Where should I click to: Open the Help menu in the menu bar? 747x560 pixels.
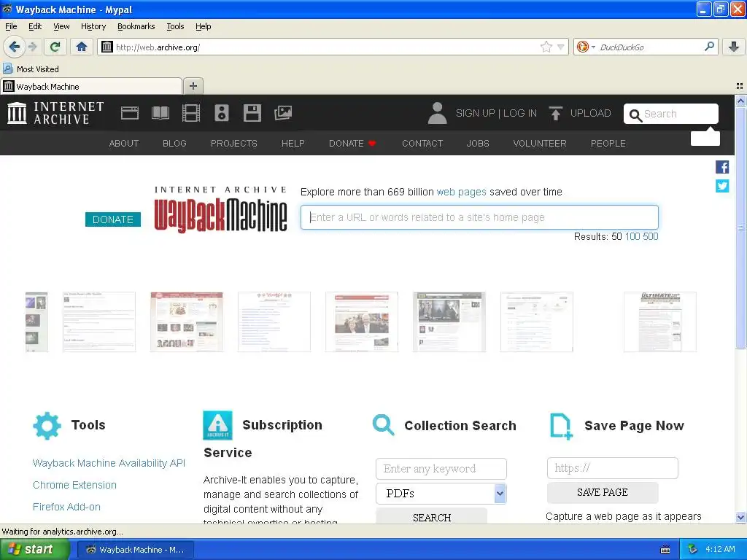coord(203,26)
